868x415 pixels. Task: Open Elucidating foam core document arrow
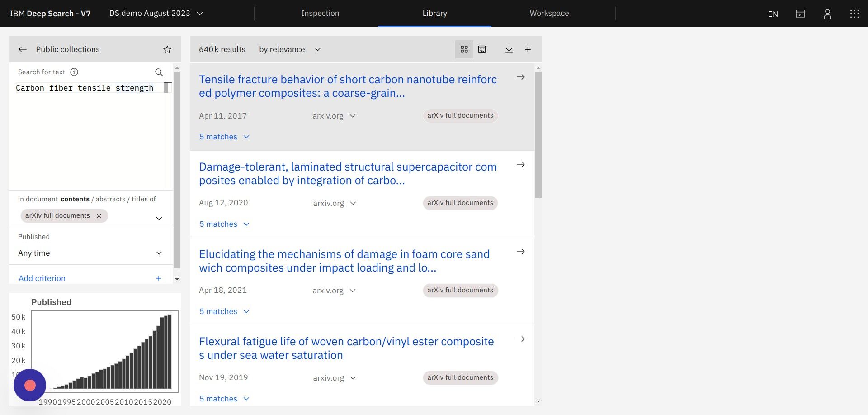point(521,252)
